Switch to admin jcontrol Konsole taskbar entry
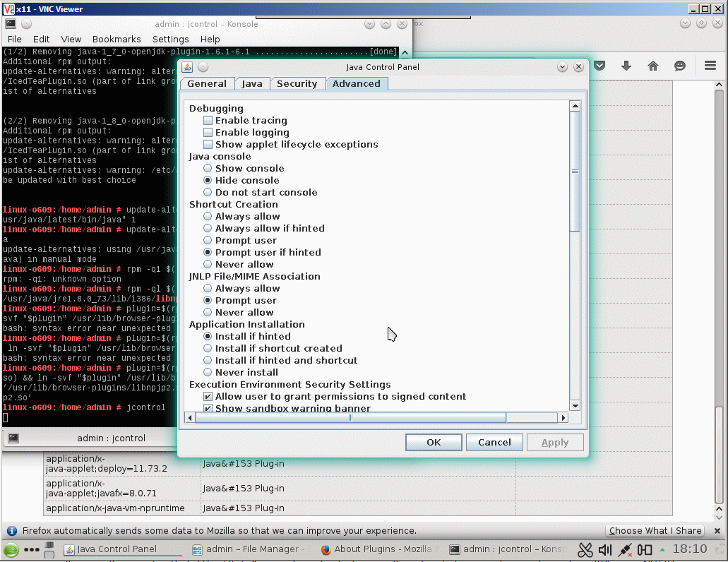The width and height of the screenshot is (728, 562). (x=508, y=549)
